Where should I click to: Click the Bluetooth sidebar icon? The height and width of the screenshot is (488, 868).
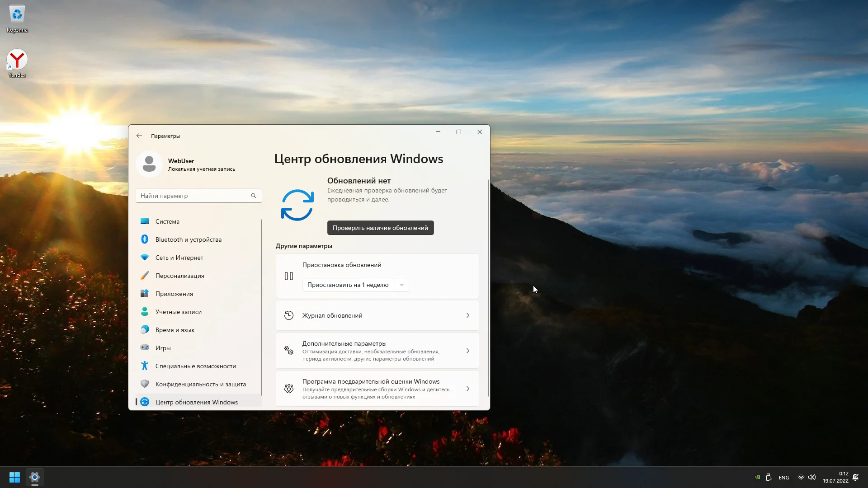point(145,239)
